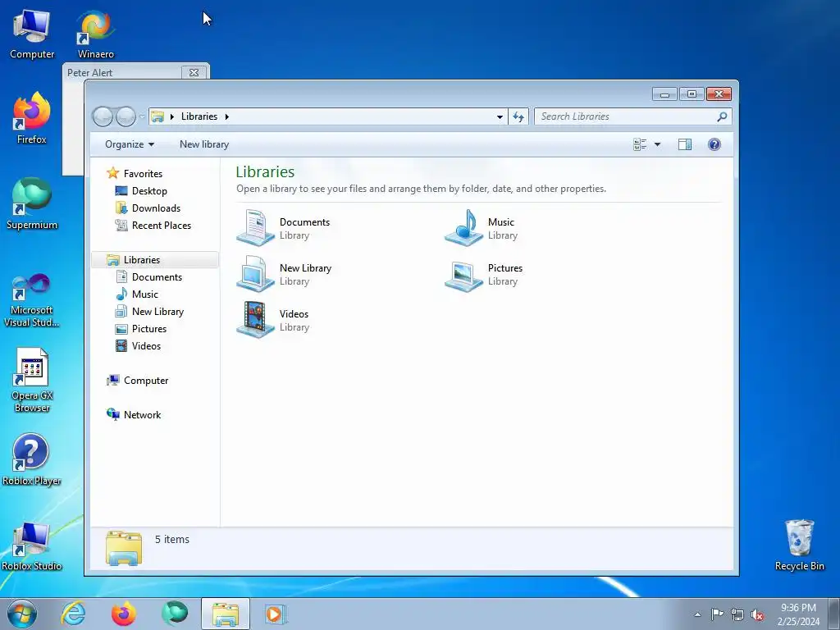Click the Back navigation button
This screenshot has width=840, height=630.
coord(103,116)
